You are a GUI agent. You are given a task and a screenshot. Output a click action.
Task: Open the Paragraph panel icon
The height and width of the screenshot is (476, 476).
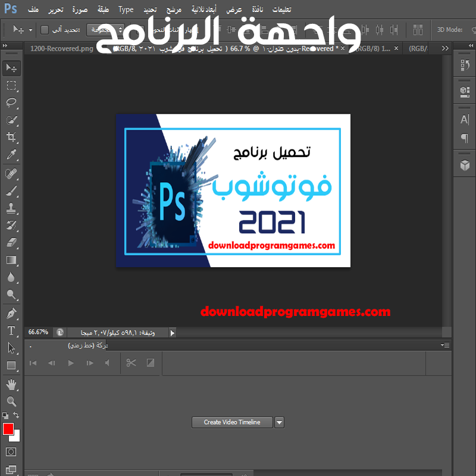(x=465, y=138)
